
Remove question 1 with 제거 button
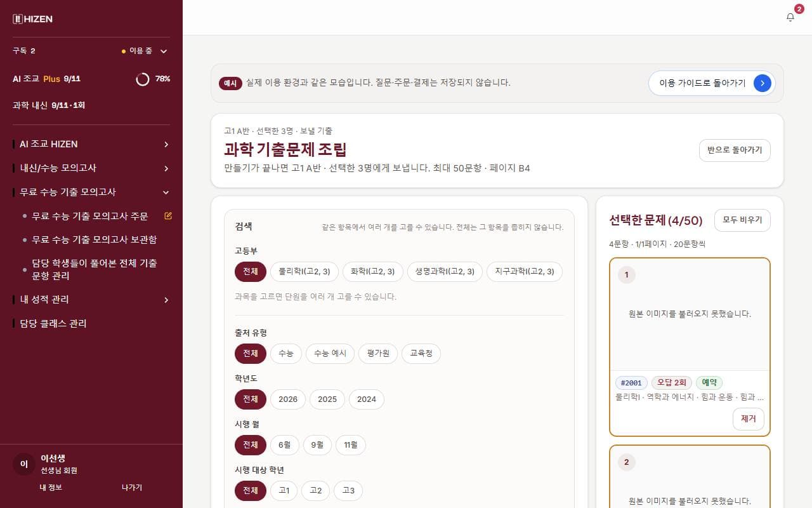(x=749, y=419)
